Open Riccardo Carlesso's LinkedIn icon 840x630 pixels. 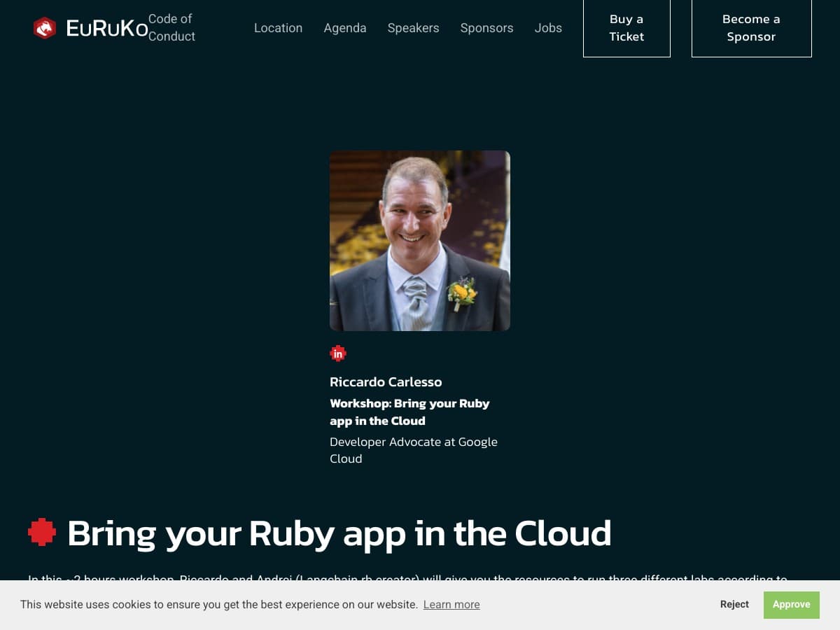coord(338,353)
